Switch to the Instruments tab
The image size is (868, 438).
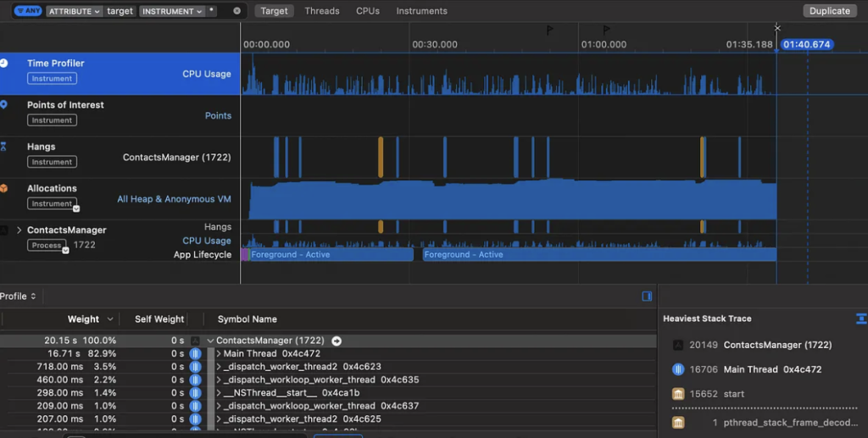(x=421, y=11)
